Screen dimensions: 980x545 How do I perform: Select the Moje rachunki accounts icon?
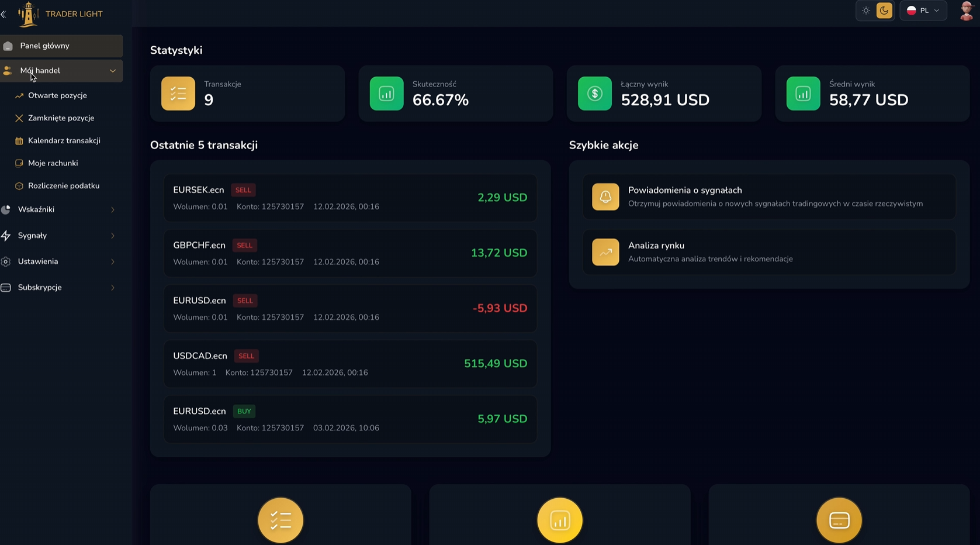click(x=19, y=163)
